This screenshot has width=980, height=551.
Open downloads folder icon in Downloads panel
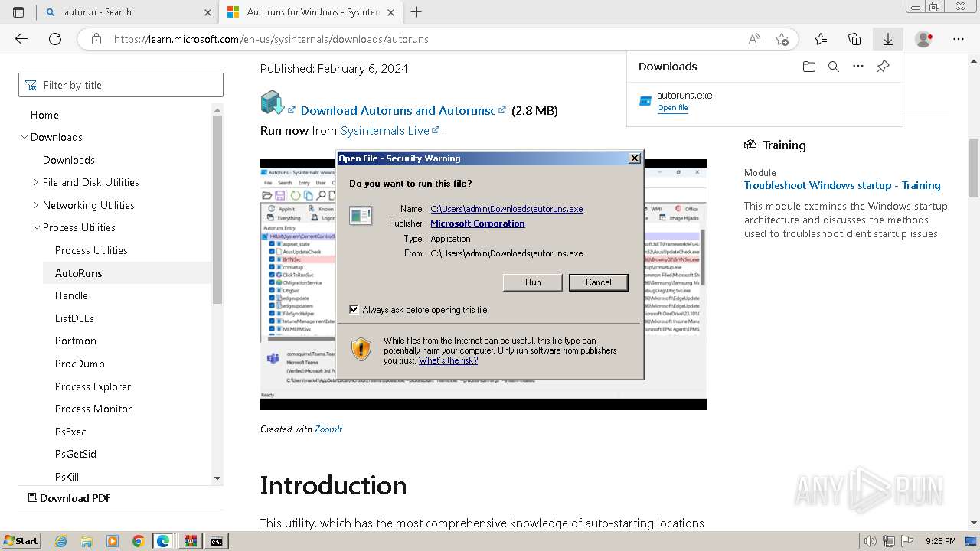pos(809,67)
